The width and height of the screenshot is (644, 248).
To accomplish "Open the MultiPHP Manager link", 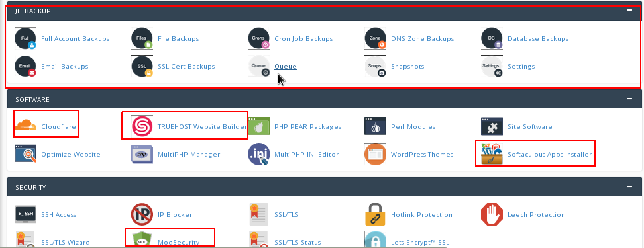I will coord(189,154).
